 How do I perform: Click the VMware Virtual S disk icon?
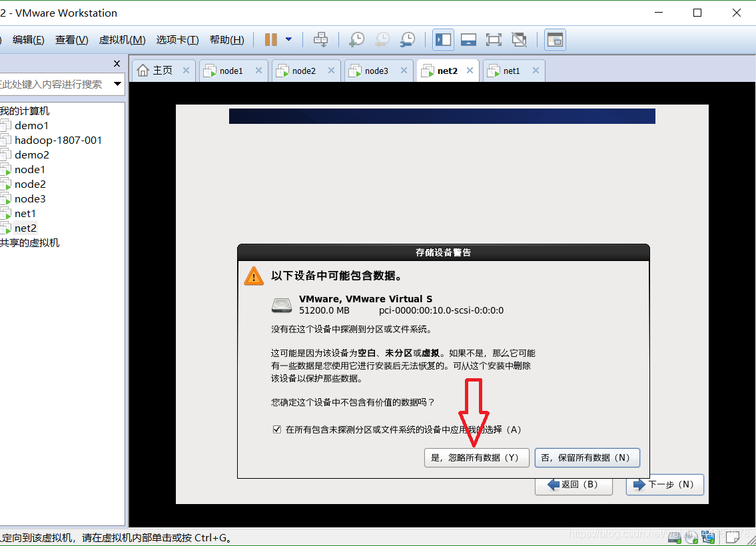click(x=282, y=305)
